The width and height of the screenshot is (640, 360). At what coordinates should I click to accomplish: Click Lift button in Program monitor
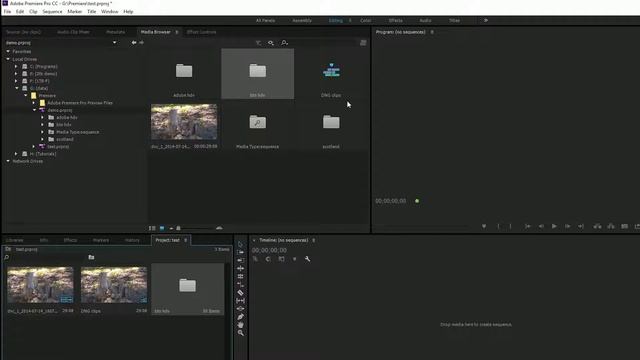597,226
